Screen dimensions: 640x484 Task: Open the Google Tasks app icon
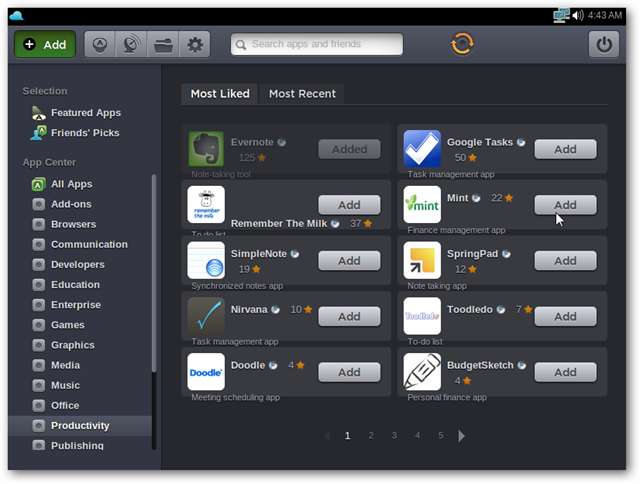(422, 149)
